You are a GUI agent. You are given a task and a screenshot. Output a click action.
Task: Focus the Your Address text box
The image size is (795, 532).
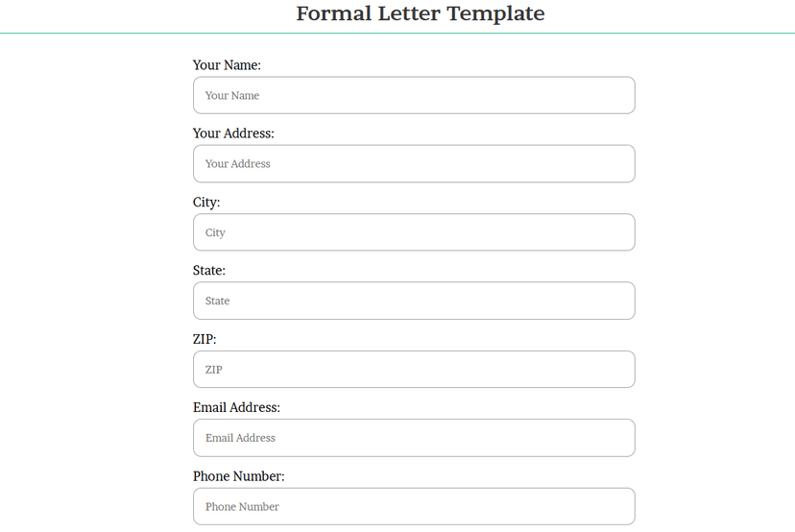coord(413,164)
